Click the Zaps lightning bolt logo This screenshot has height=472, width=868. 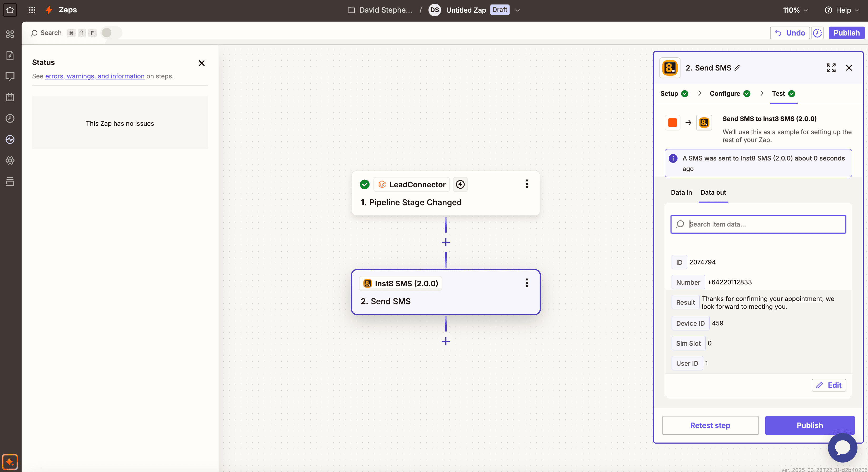coord(49,10)
